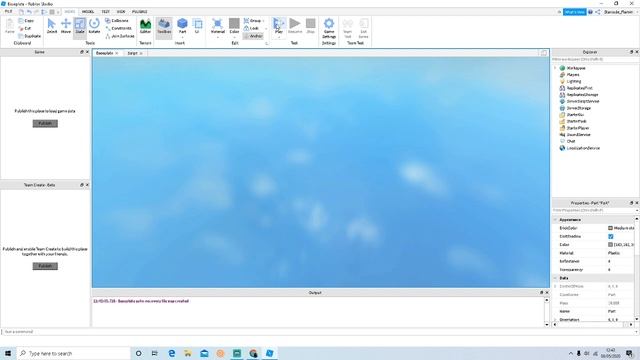The image size is (640, 360).
Task: Open Game Settings
Action: [x=329, y=28]
